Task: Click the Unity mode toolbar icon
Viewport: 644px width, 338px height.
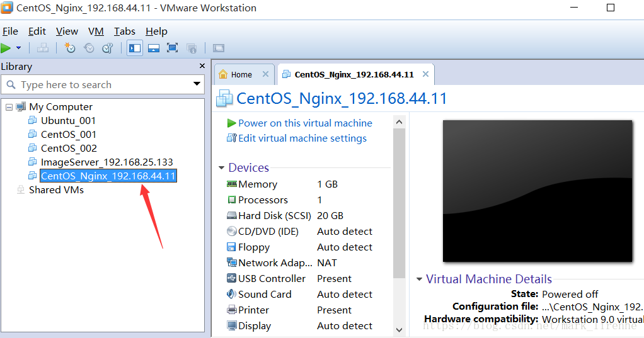Action: (x=192, y=48)
